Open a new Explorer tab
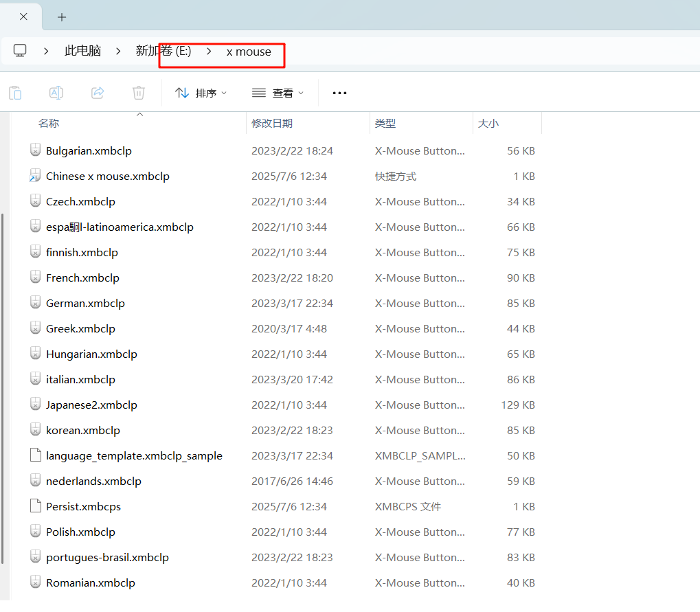 (x=62, y=17)
